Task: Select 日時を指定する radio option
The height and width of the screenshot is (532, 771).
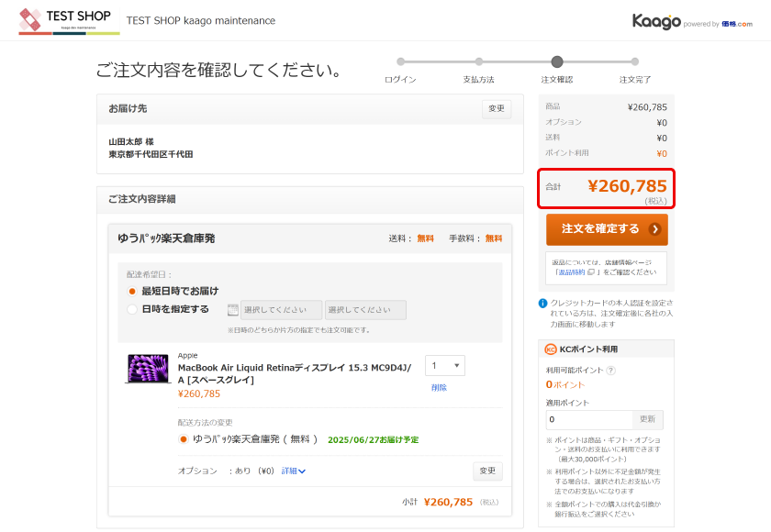Action: click(x=132, y=309)
